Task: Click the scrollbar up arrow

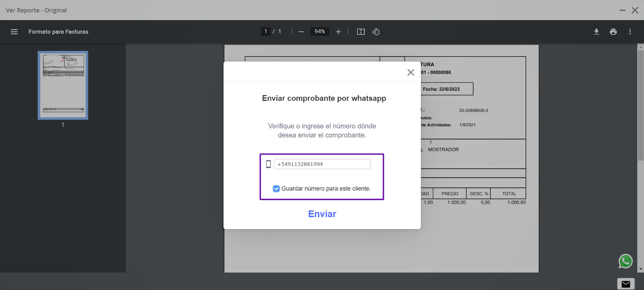Action: (x=640, y=47)
